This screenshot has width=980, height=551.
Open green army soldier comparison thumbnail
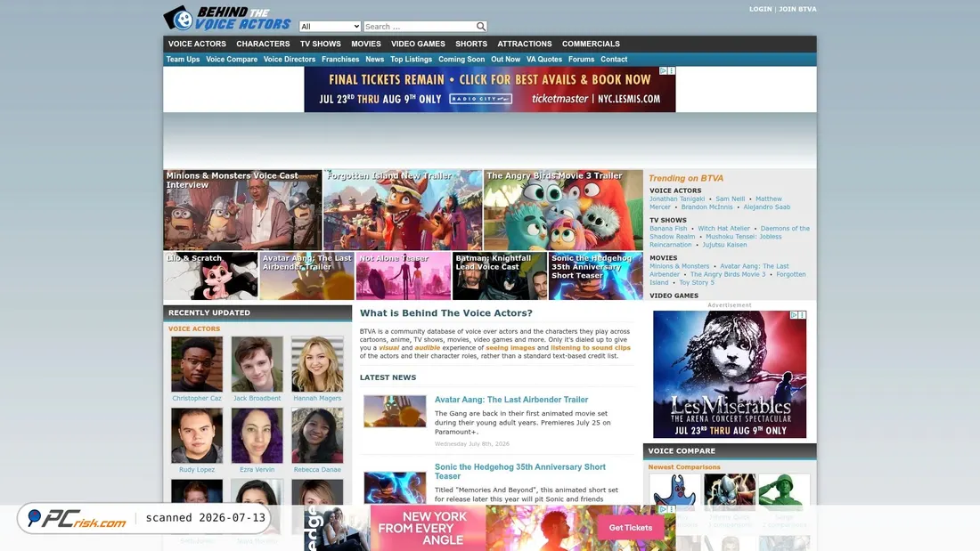[x=784, y=491]
